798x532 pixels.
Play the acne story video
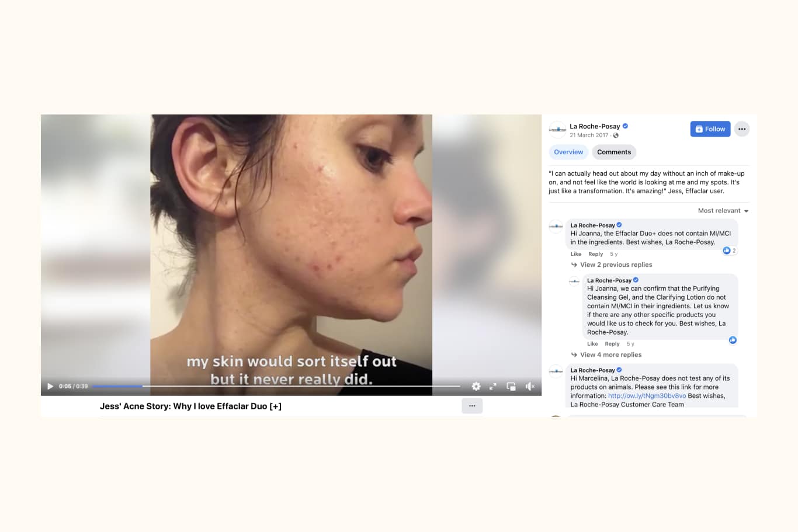50,386
